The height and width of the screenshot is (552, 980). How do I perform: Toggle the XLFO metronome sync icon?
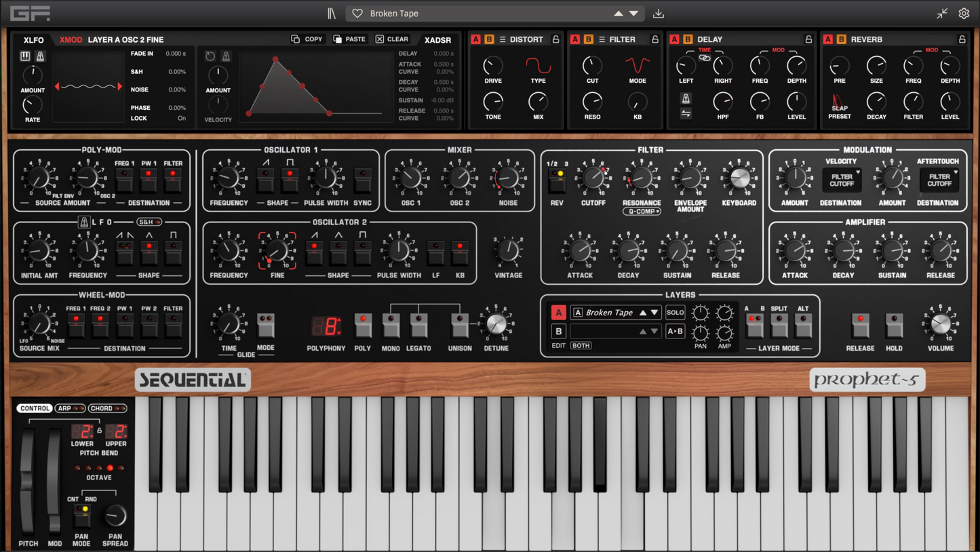tap(40, 57)
